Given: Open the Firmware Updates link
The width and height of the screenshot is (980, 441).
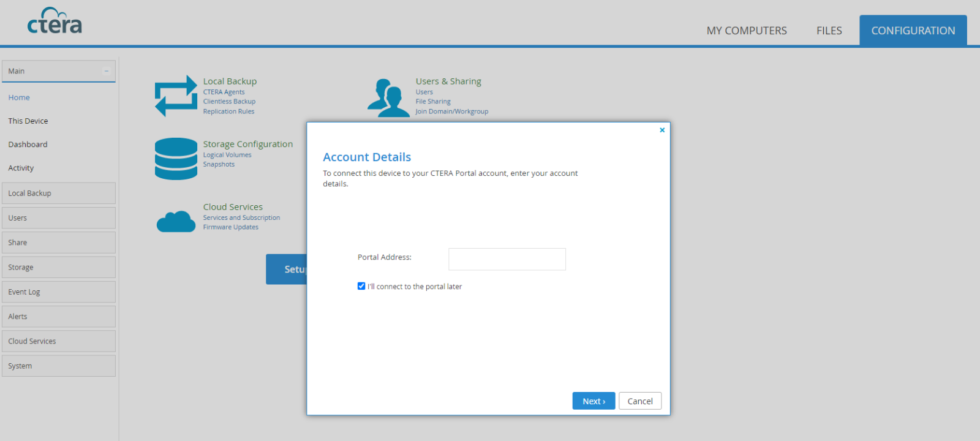Looking at the screenshot, I should point(231,227).
